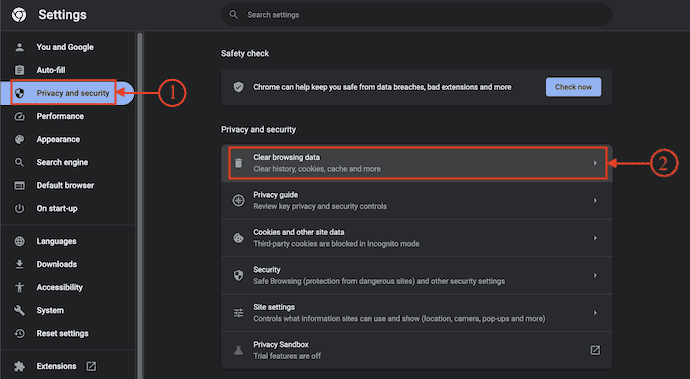Click the magnifier icon in search settings
Viewport: 690px width, 379px height.
pyautogui.click(x=234, y=15)
